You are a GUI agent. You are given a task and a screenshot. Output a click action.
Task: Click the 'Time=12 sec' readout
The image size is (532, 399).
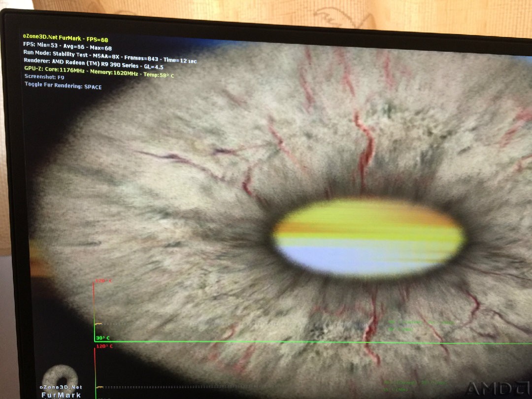[180, 61]
